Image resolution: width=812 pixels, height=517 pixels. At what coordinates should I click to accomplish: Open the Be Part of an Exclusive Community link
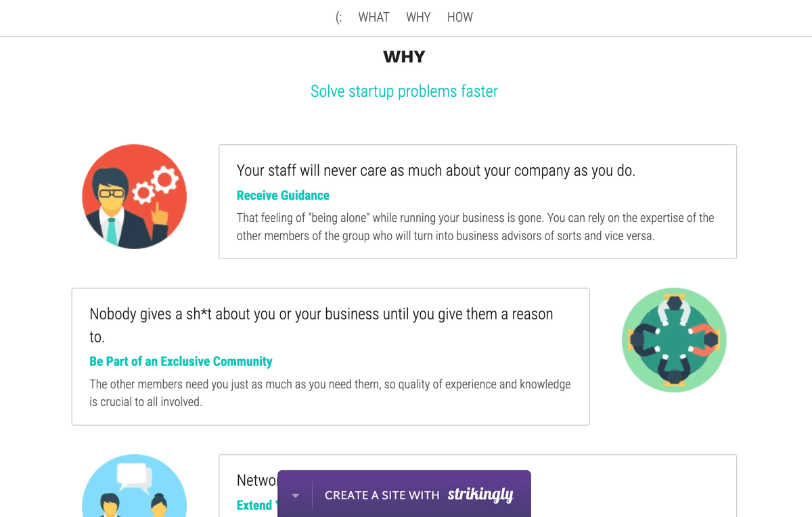point(181,361)
